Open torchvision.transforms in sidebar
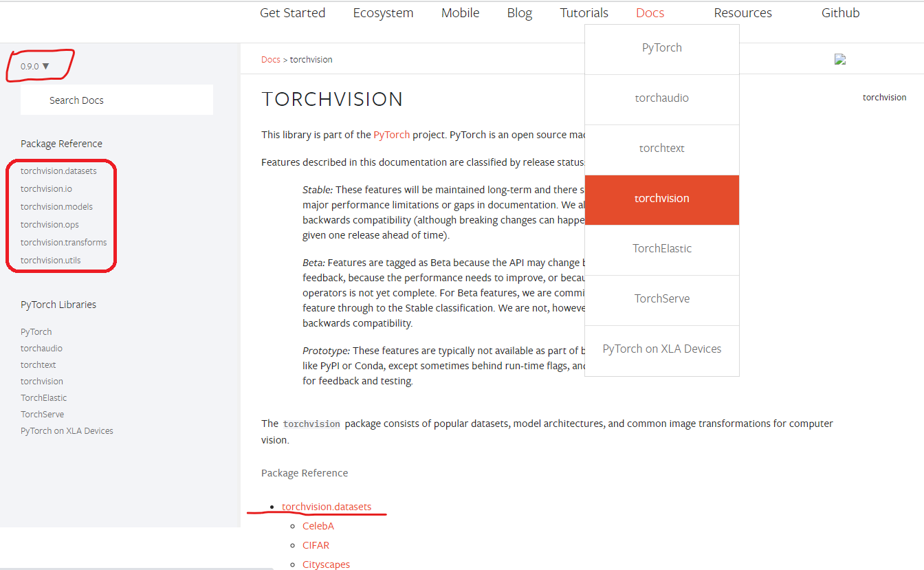The width and height of the screenshot is (924, 570). [x=63, y=243]
